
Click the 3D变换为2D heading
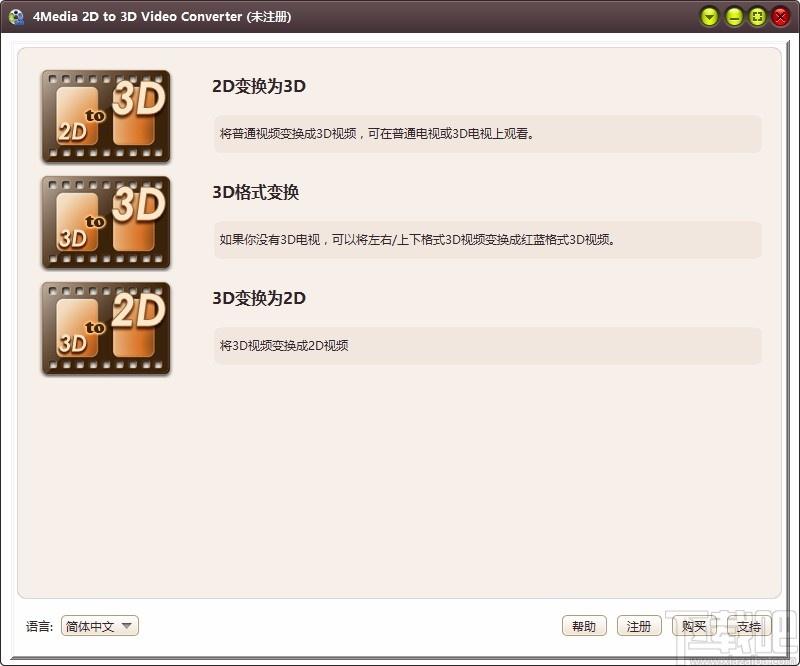point(259,298)
